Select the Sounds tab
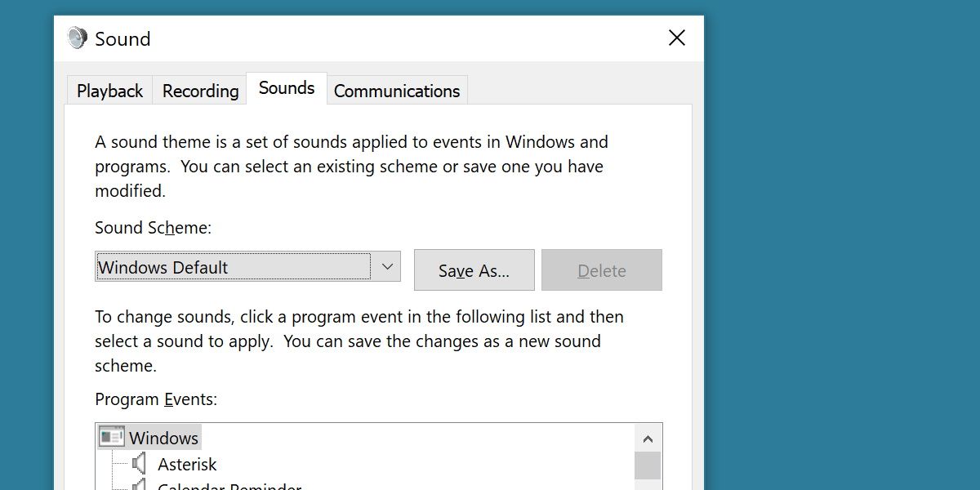Viewport: 980px width, 490px height. pos(287,88)
